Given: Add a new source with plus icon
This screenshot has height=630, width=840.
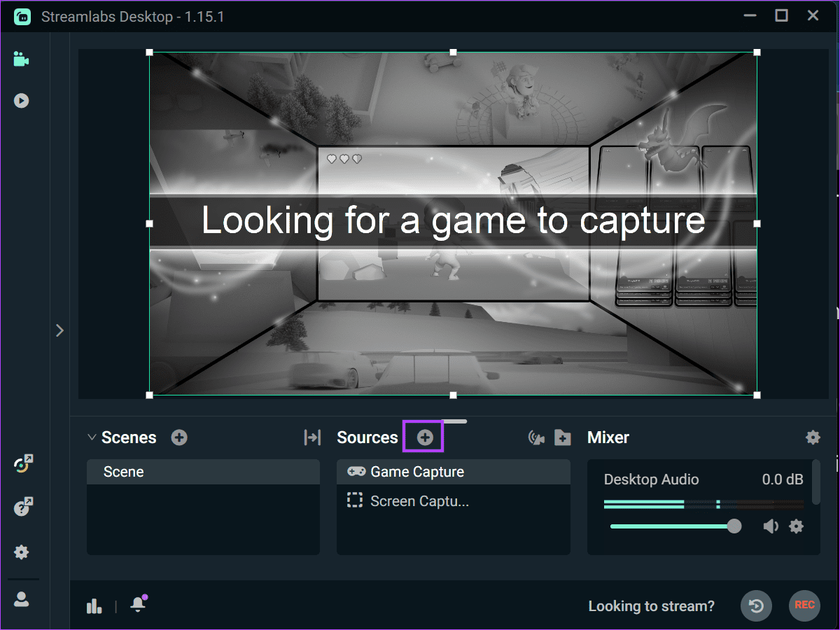Looking at the screenshot, I should pos(425,437).
